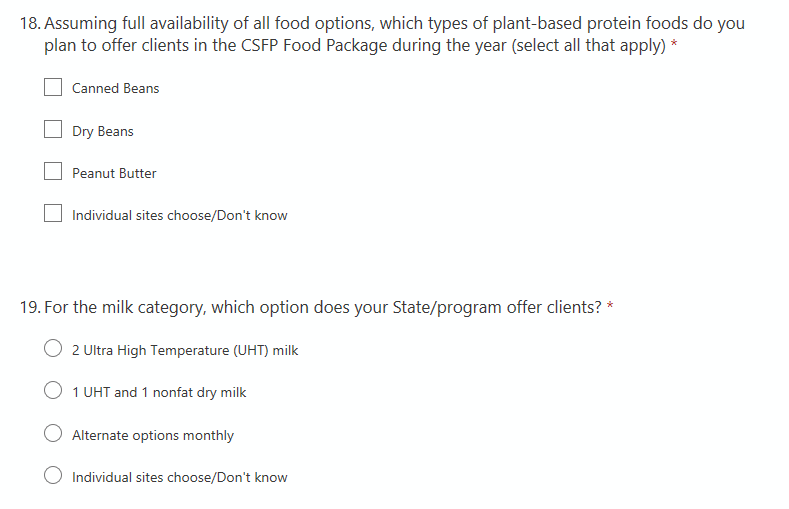Image resolution: width=789 pixels, height=509 pixels.
Task: Click the Alternate options monthly label text
Action: point(153,435)
